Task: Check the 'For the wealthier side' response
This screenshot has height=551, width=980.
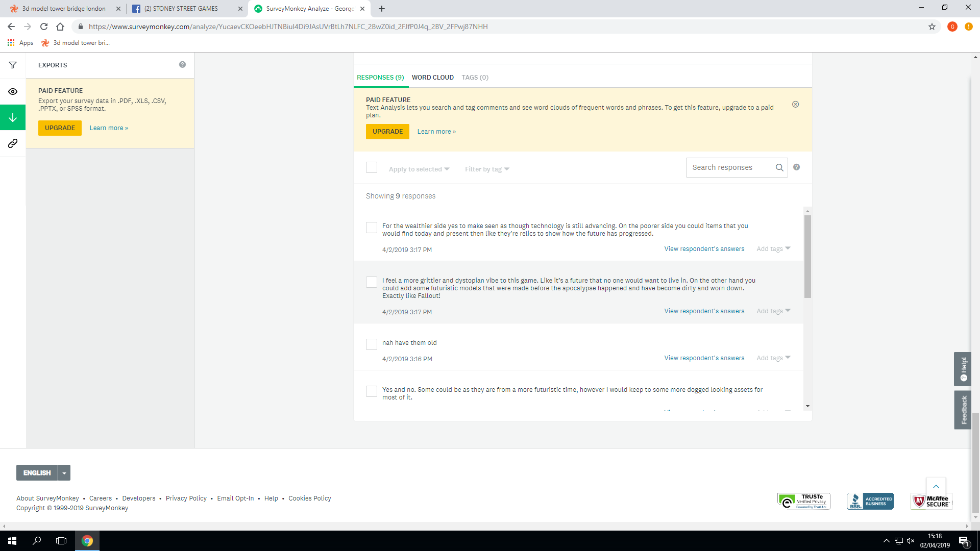Action: tap(372, 228)
